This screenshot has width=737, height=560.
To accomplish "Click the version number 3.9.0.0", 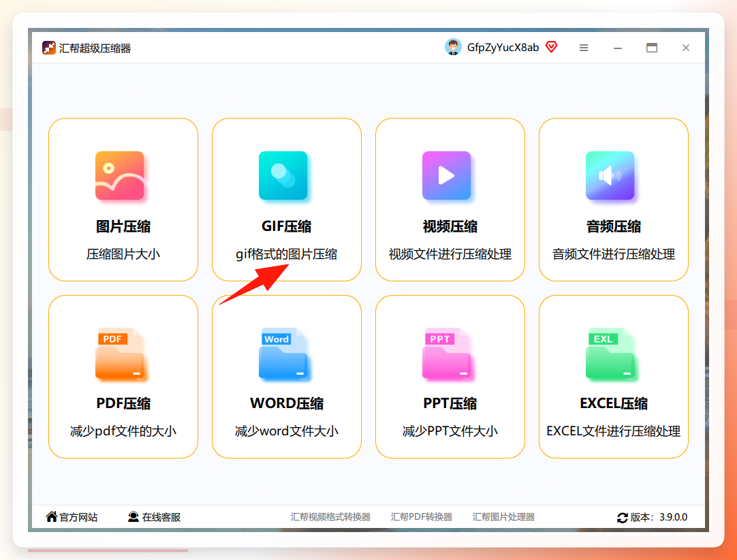I will pyautogui.click(x=673, y=517).
